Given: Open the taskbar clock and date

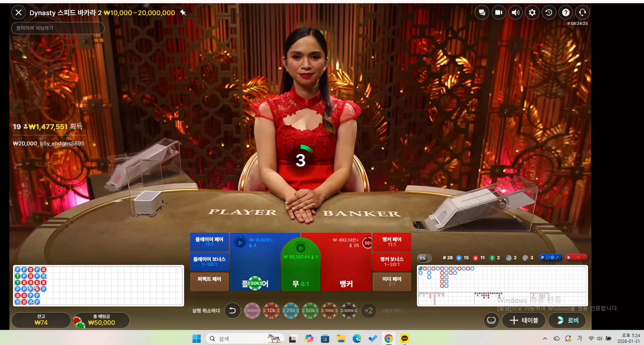Looking at the screenshot, I should click(x=628, y=338).
